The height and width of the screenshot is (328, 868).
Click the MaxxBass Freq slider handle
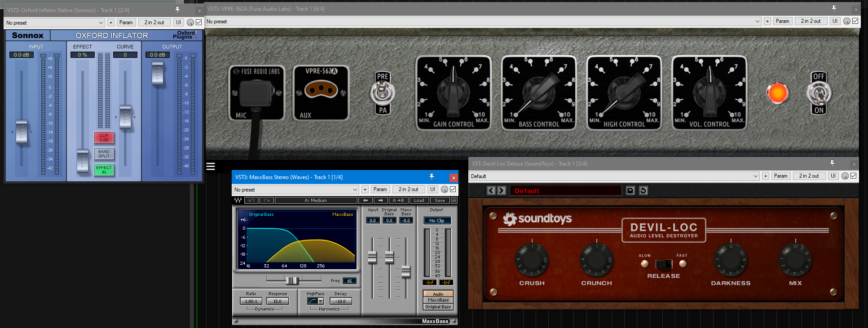[x=292, y=280]
